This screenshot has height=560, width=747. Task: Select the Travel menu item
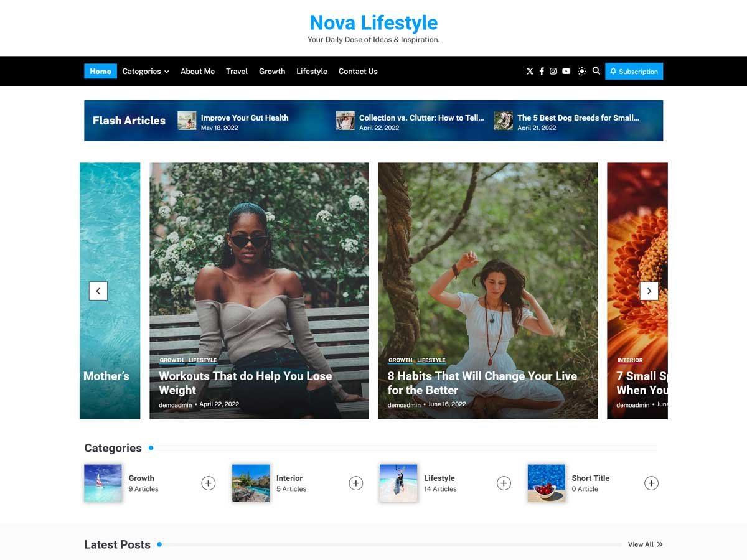click(237, 72)
